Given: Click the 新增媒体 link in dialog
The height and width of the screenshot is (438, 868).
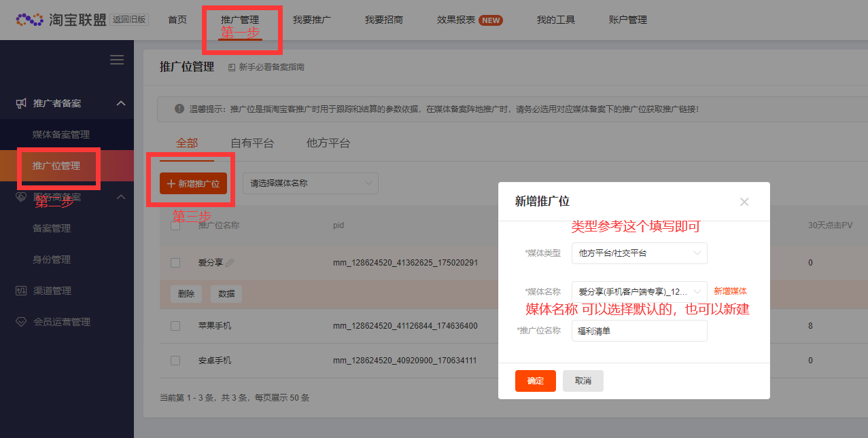Looking at the screenshot, I should click(x=731, y=291).
